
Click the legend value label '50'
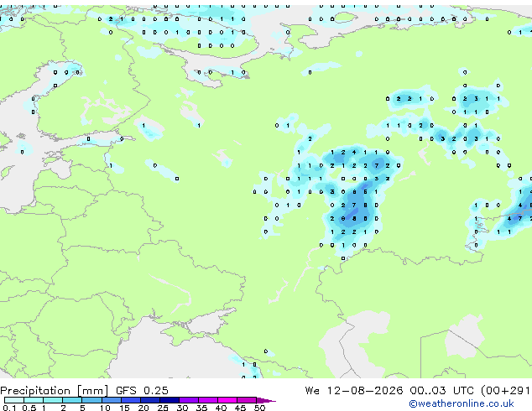(260, 408)
